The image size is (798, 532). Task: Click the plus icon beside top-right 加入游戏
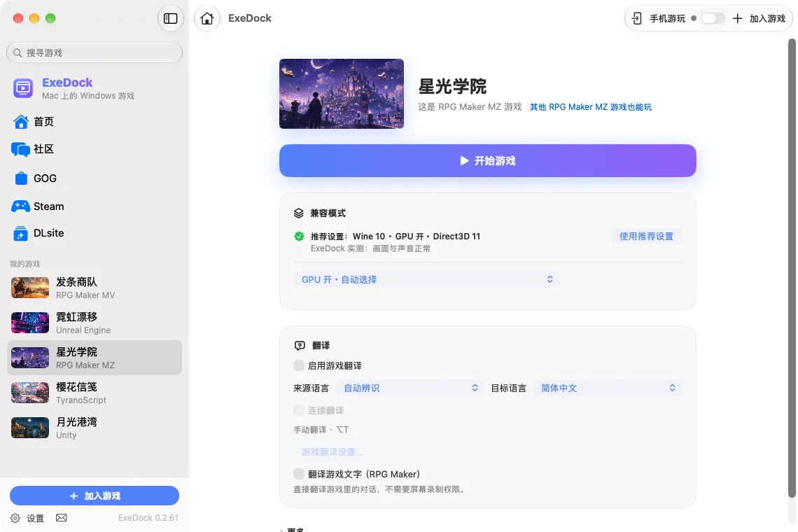click(737, 18)
